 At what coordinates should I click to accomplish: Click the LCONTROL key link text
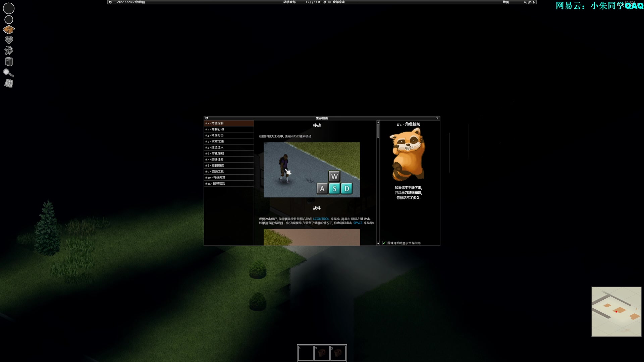coord(321,219)
